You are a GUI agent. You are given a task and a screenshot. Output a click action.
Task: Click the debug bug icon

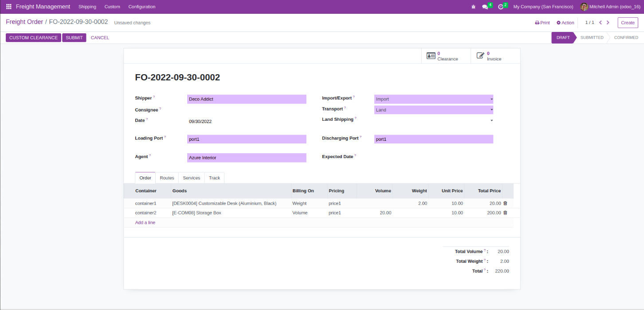pos(473,7)
